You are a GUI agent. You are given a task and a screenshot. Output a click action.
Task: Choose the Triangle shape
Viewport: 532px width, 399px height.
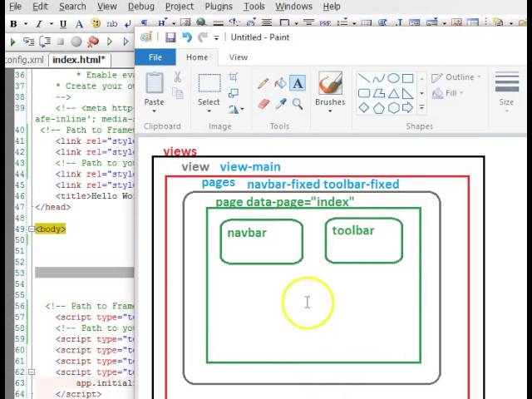coord(393,93)
